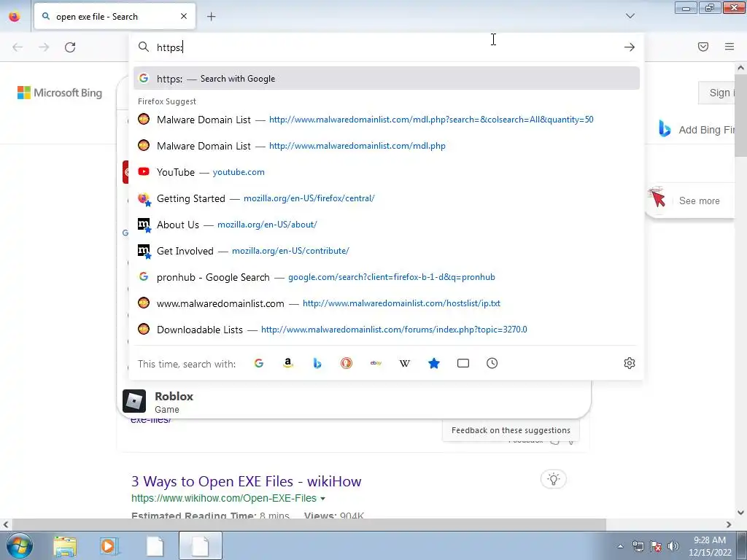The image size is (747, 560).
Task: Go forward with the forward arrow
Action: pos(44,47)
